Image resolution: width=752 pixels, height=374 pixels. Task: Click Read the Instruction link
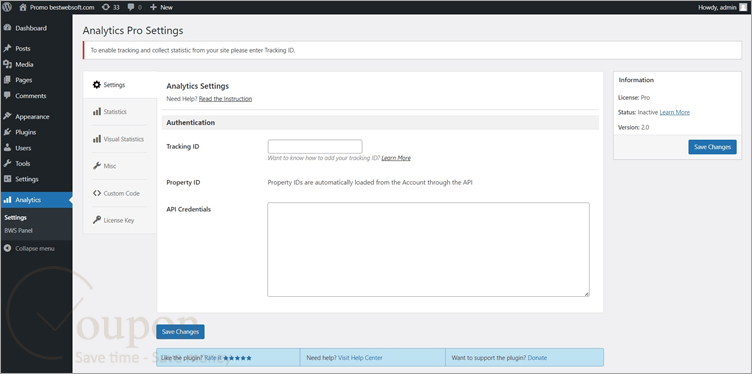pyautogui.click(x=225, y=99)
